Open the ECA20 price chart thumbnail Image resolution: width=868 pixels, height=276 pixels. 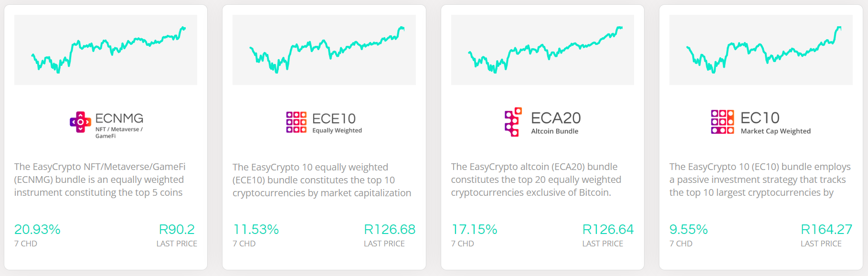[542, 50]
